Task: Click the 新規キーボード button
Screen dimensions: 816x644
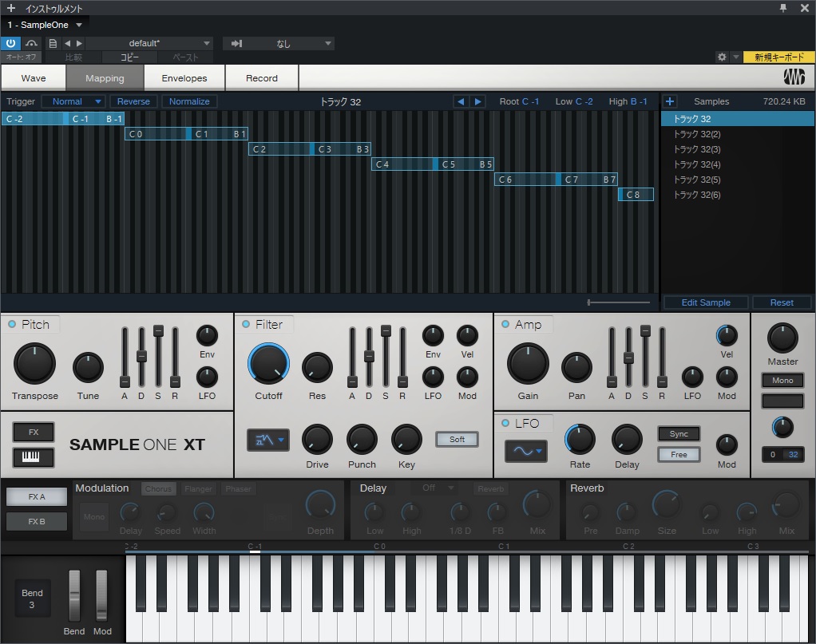Action: [x=779, y=57]
